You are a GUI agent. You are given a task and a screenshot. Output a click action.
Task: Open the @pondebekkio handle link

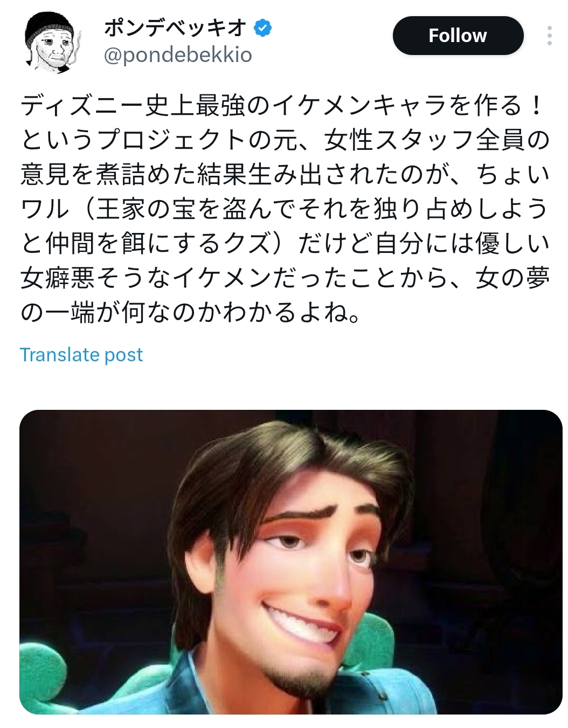178,55
